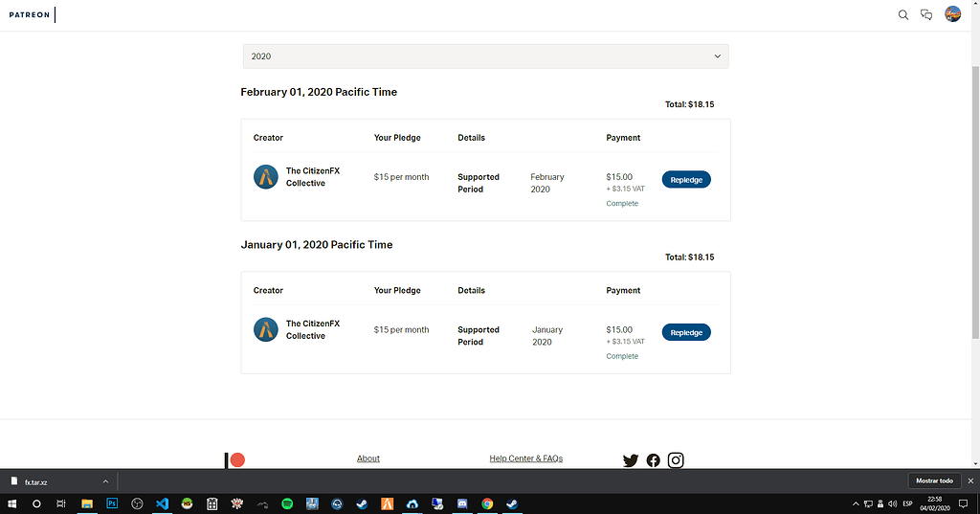Viewport: 980px width, 514px height.
Task: Click the January 01, 2020 Pacific Time heading
Action: click(317, 244)
